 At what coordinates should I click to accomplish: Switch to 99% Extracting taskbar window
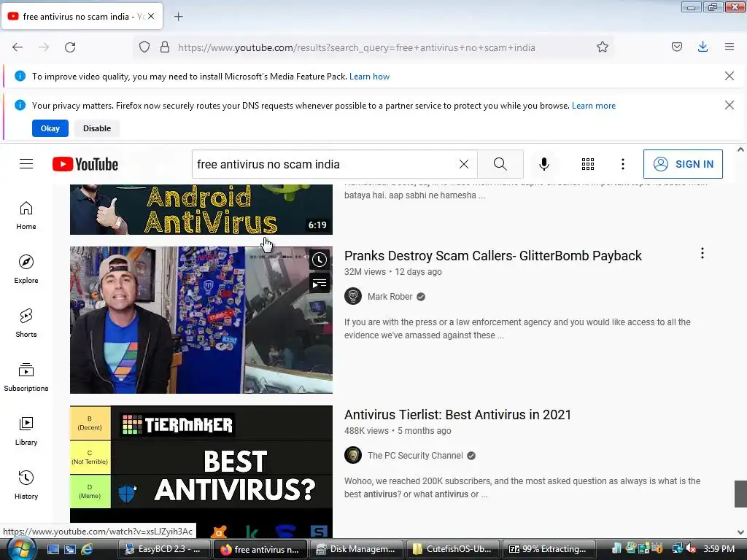pos(549,549)
